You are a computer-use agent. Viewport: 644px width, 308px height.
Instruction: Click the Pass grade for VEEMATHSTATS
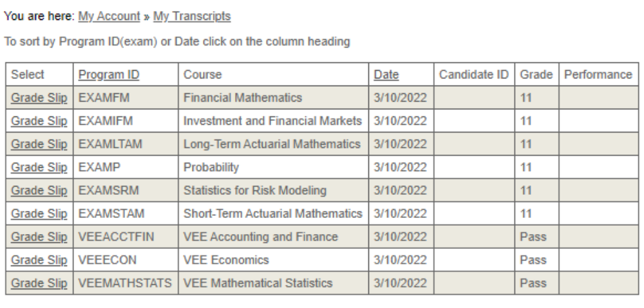pyautogui.click(x=533, y=283)
